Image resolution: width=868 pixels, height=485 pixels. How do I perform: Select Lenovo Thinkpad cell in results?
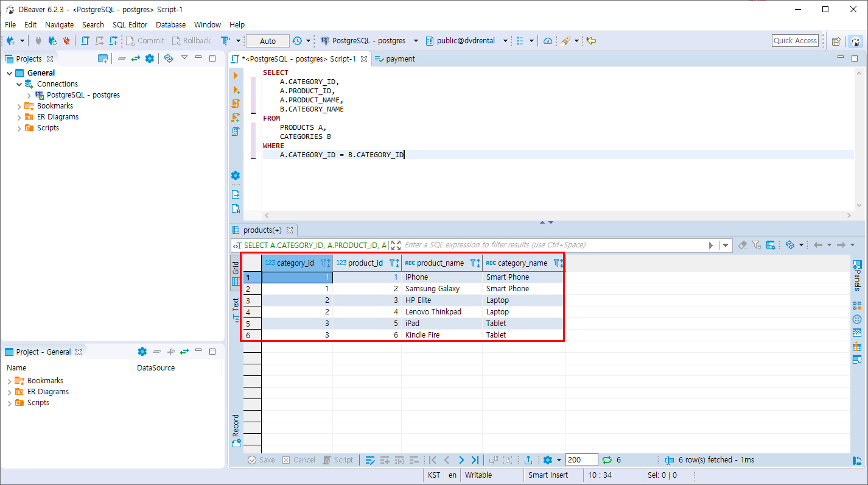442,312
